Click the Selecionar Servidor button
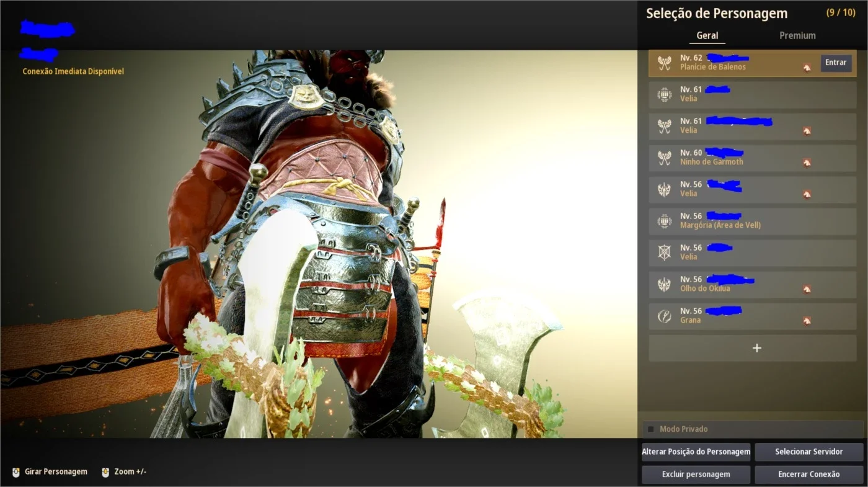This screenshot has height=487, width=868. pos(809,452)
